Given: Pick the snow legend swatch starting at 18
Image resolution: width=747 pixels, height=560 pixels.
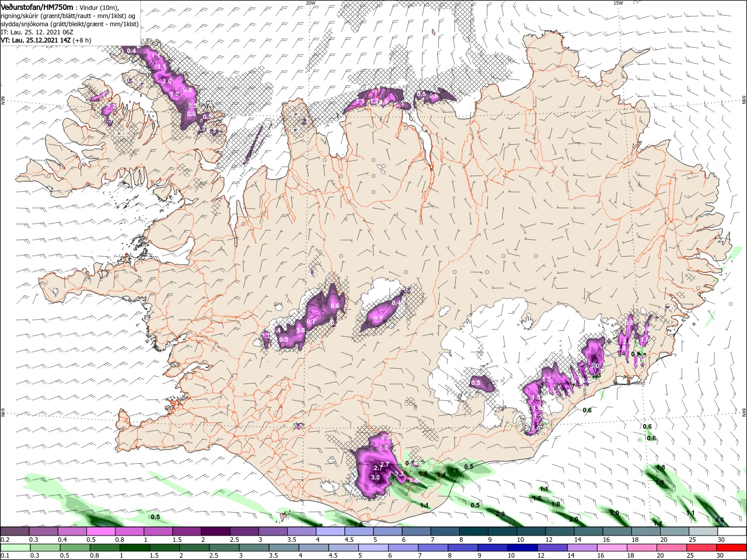Looking at the screenshot, I should coord(645,531).
